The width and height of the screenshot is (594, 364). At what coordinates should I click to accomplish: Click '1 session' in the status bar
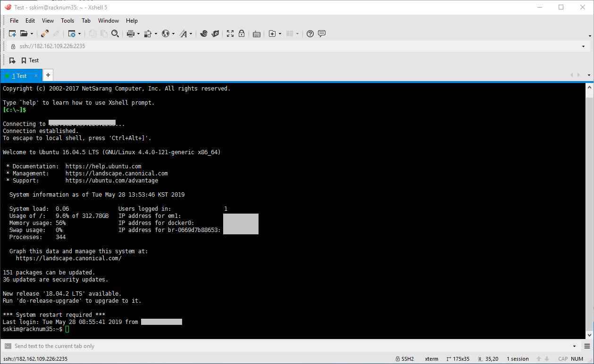(x=518, y=359)
